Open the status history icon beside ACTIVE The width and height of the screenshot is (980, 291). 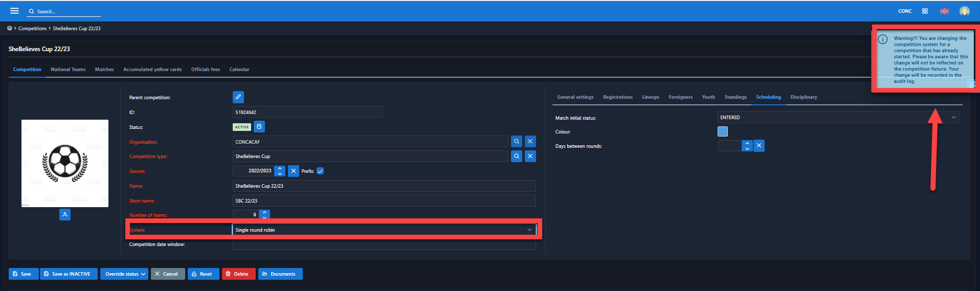259,127
